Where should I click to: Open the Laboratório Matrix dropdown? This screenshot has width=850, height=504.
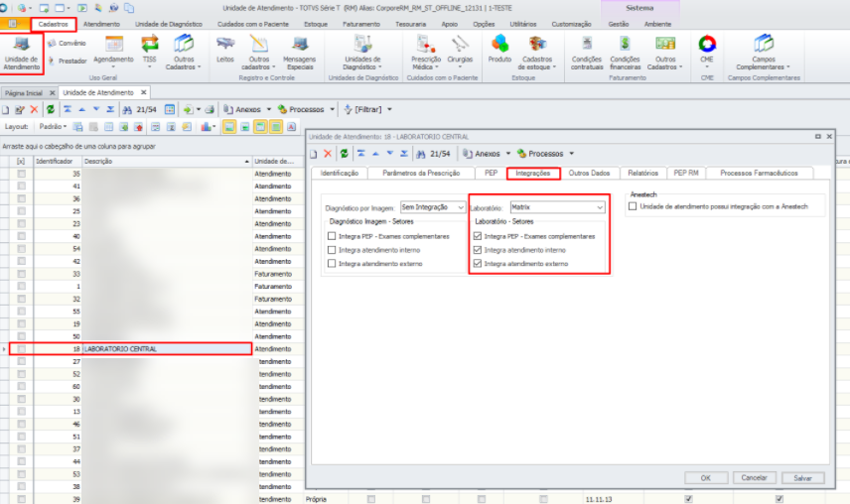tap(600, 207)
